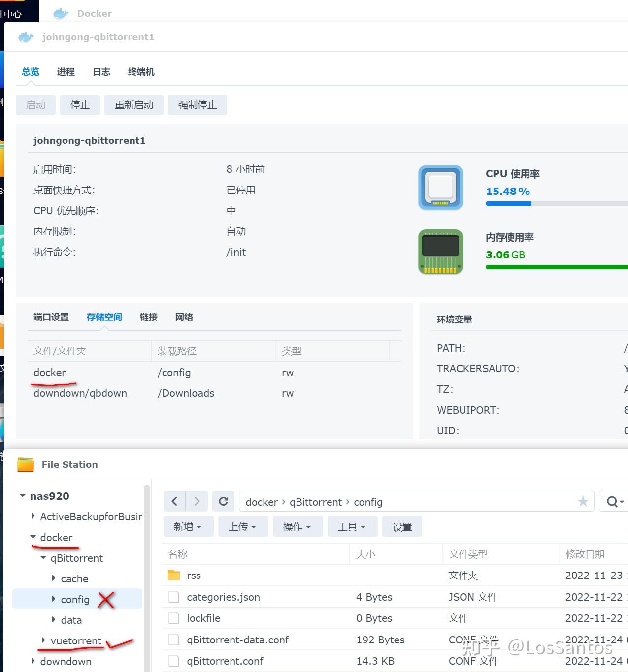This screenshot has width=628, height=672.
Task: Switch to the 日志 tab
Action: click(x=101, y=72)
